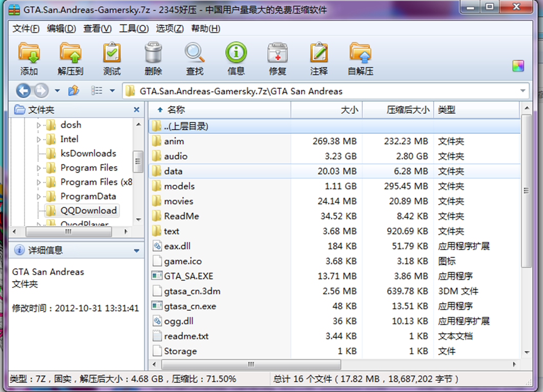Open the 工具(O) menu
This screenshot has width=543, height=392.
[134, 29]
